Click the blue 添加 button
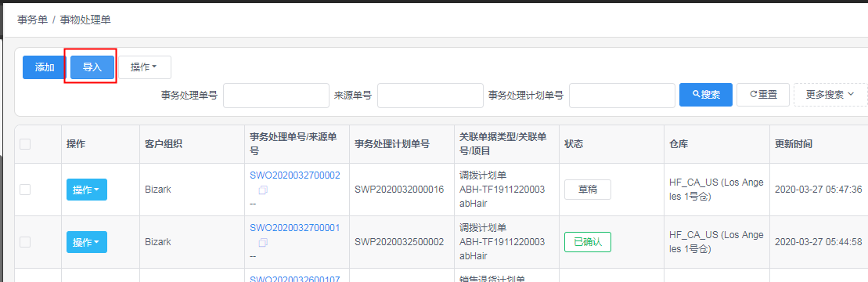Image resolution: width=868 pixels, height=282 pixels. click(45, 67)
